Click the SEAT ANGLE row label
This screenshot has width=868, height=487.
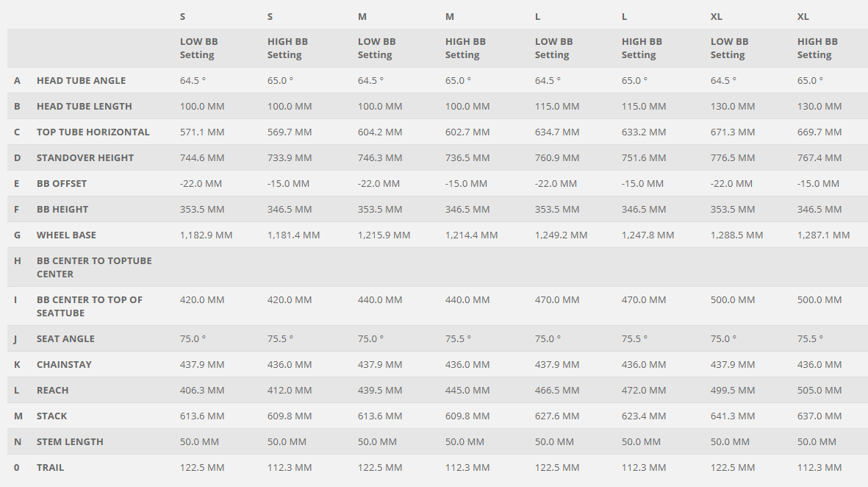[65, 338]
